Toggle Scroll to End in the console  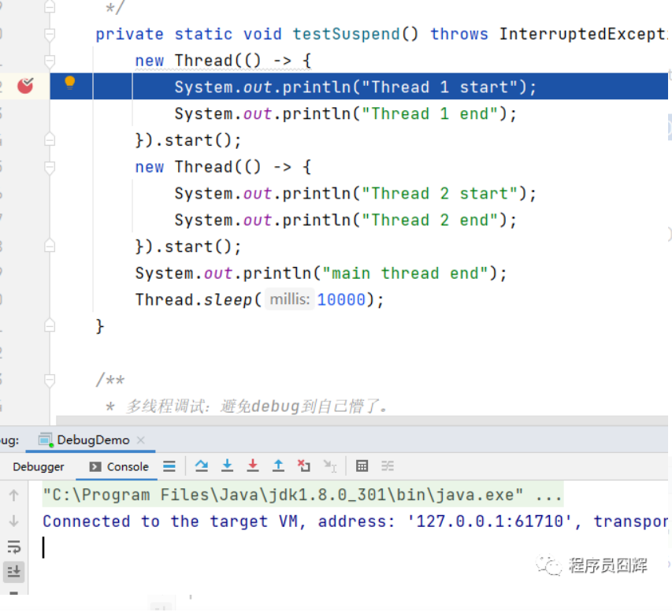pos(13,571)
